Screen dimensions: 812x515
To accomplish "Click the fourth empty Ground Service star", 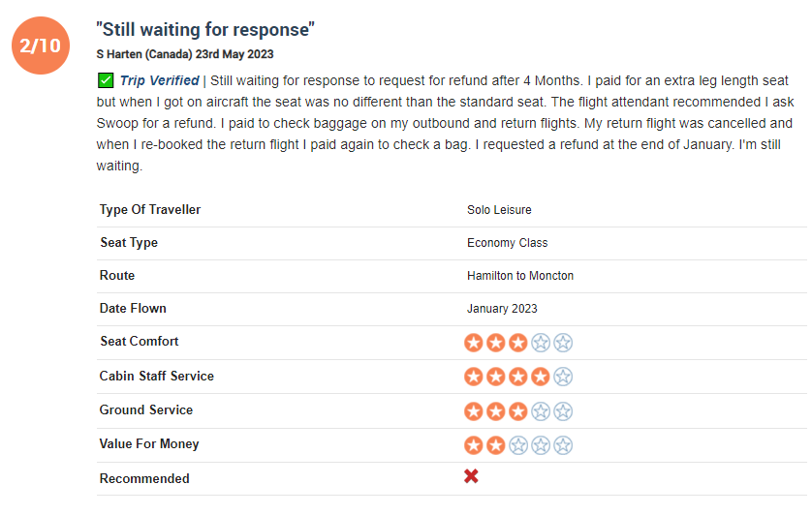I will coord(540,411).
